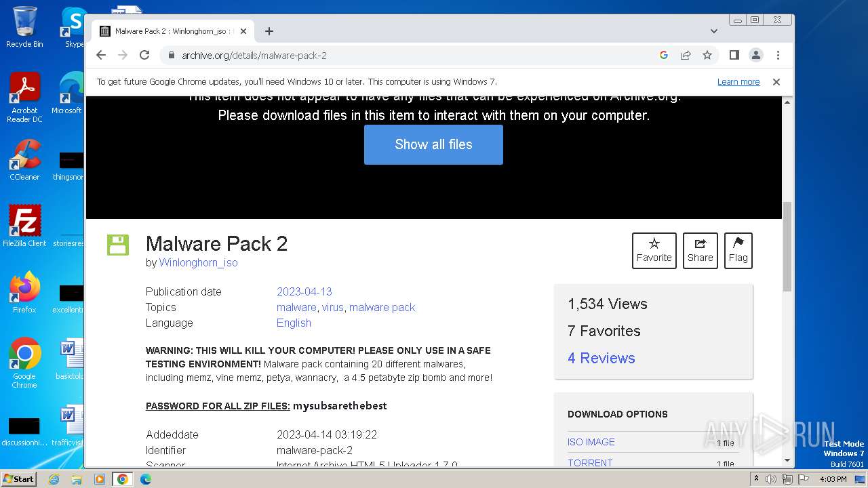Open the English language link
This screenshot has width=868, height=488.
pos(294,323)
